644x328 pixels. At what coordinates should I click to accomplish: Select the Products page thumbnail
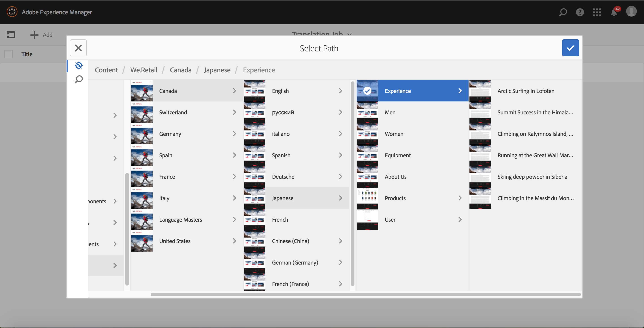click(x=367, y=198)
